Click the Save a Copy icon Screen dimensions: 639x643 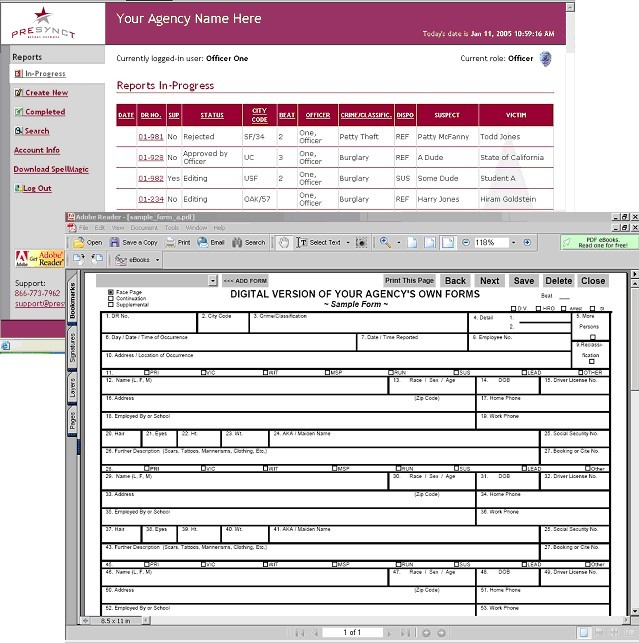pos(114,242)
